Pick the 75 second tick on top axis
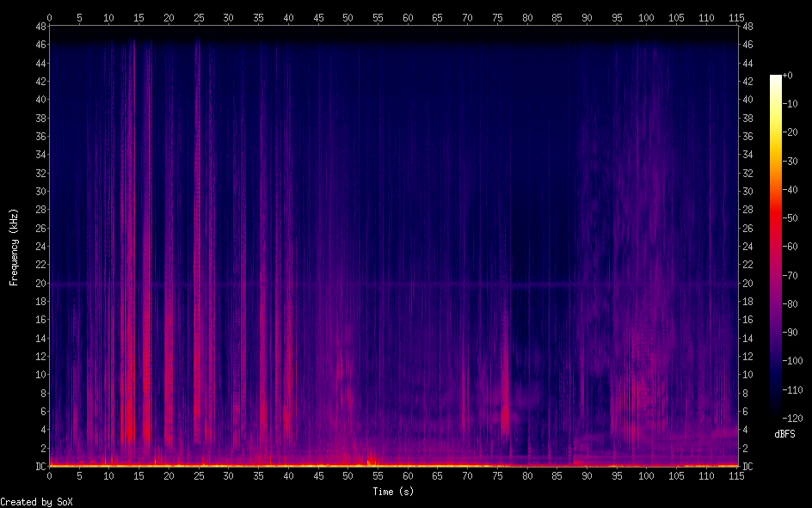The image size is (812, 508). [497, 17]
